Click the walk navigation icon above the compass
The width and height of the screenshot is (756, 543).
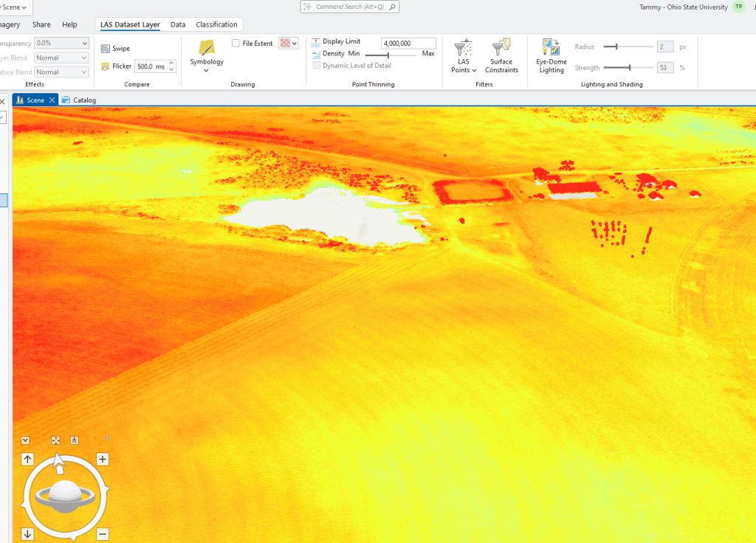[x=74, y=439]
